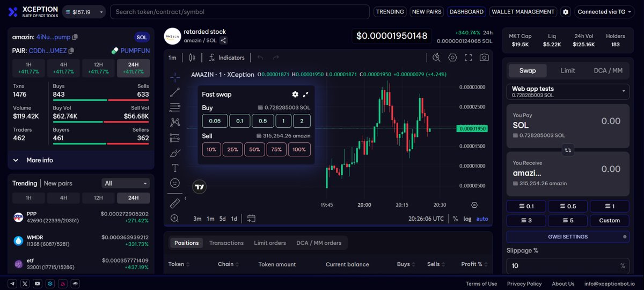Focus the token search field
Image resolution: width=644 pixels, height=290 pixels.
tap(240, 12)
